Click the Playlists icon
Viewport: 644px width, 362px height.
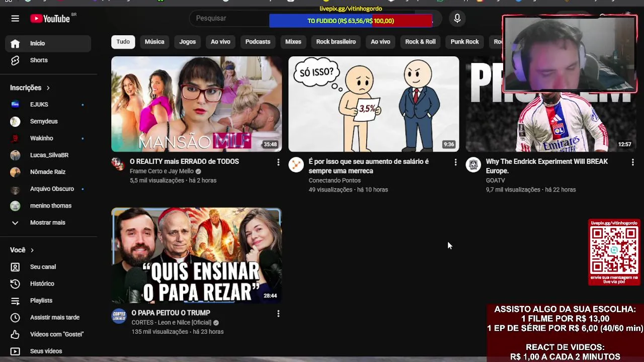point(15,301)
